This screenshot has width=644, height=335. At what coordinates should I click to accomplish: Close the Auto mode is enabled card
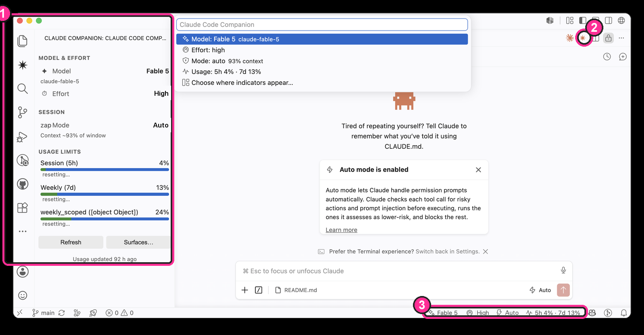tap(478, 170)
